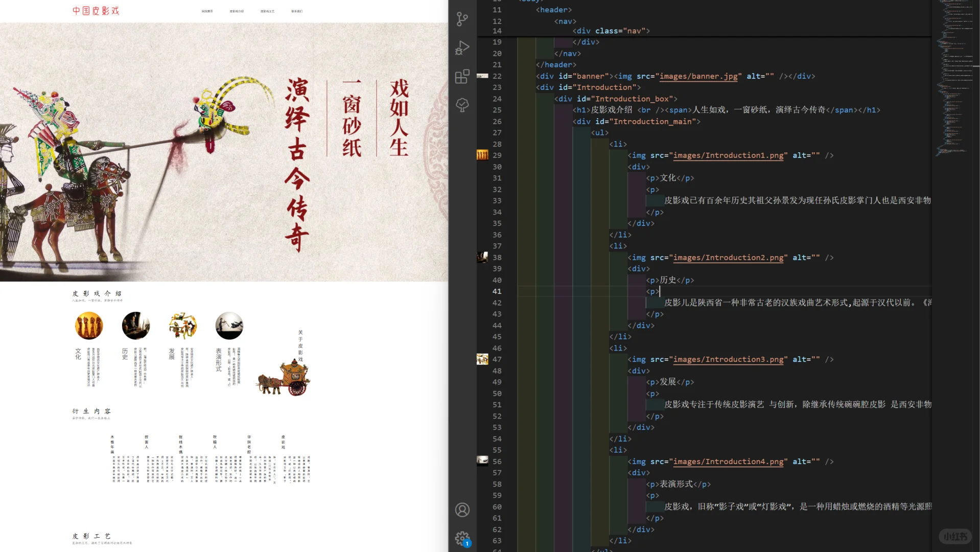Open the Manage gear menu with notification badge
Viewport: 980px width, 552px height.
(461, 538)
